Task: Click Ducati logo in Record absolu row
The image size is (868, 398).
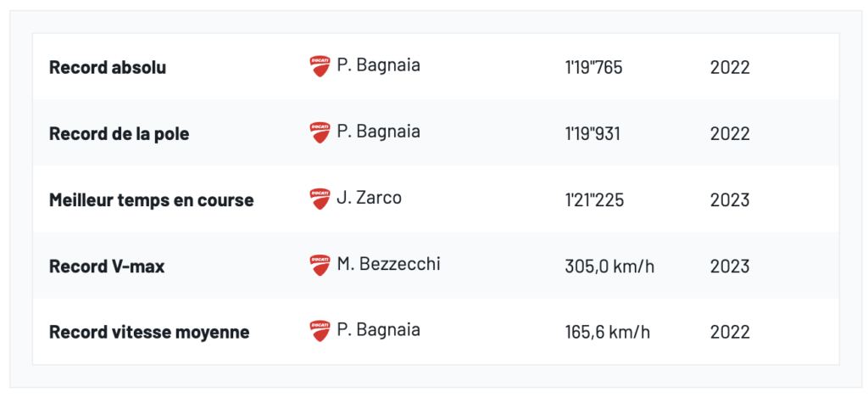Action: point(320,66)
